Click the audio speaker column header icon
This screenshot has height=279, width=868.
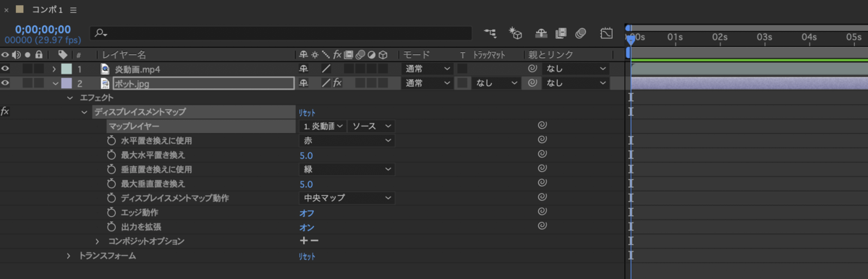click(16, 54)
